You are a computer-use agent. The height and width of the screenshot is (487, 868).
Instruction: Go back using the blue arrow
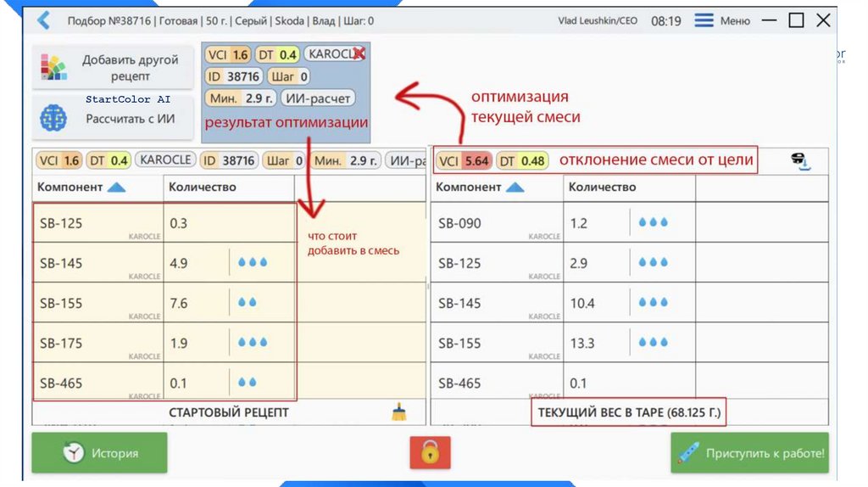pyautogui.click(x=44, y=20)
